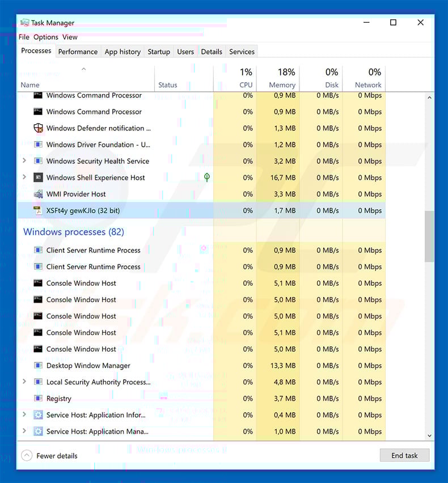
Task: Expand the Windows Security Health Service row
Action: tap(24, 160)
